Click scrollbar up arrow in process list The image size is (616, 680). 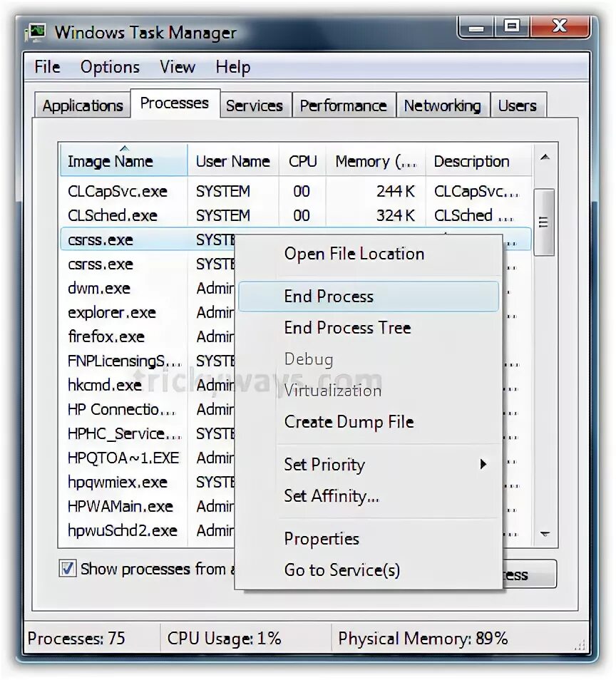[x=545, y=158]
